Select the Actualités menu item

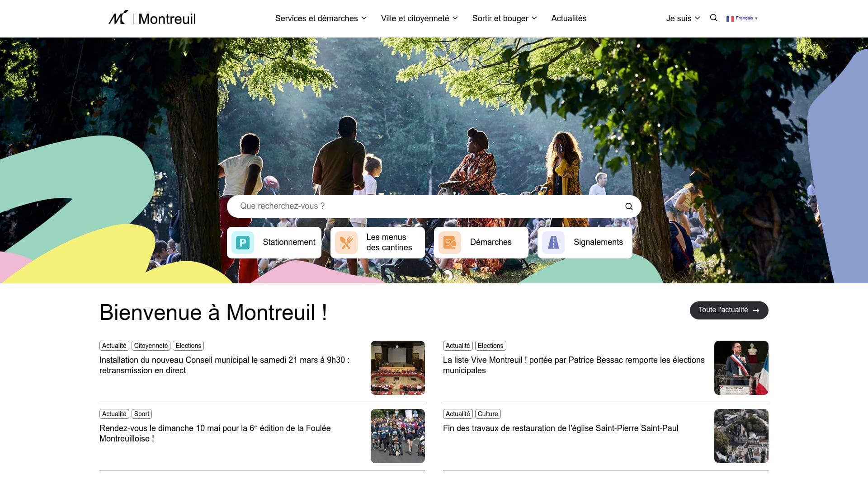(569, 18)
